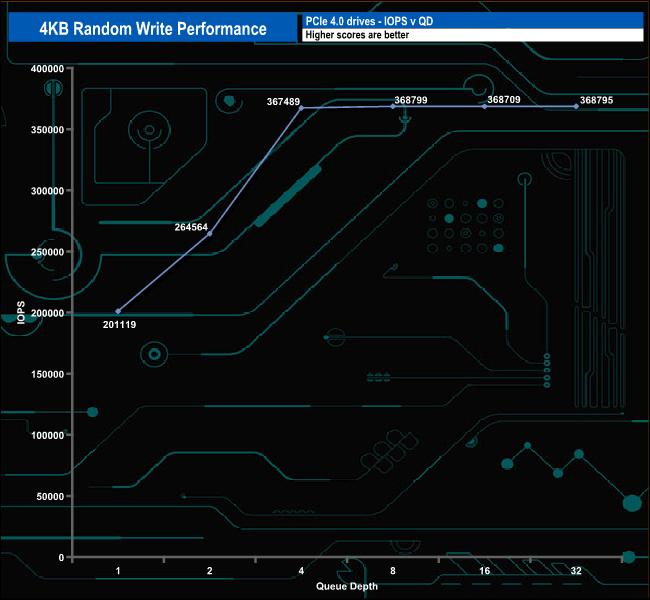The image size is (650, 600).
Task: Click the 400000 y-axis label
Action: (47, 69)
